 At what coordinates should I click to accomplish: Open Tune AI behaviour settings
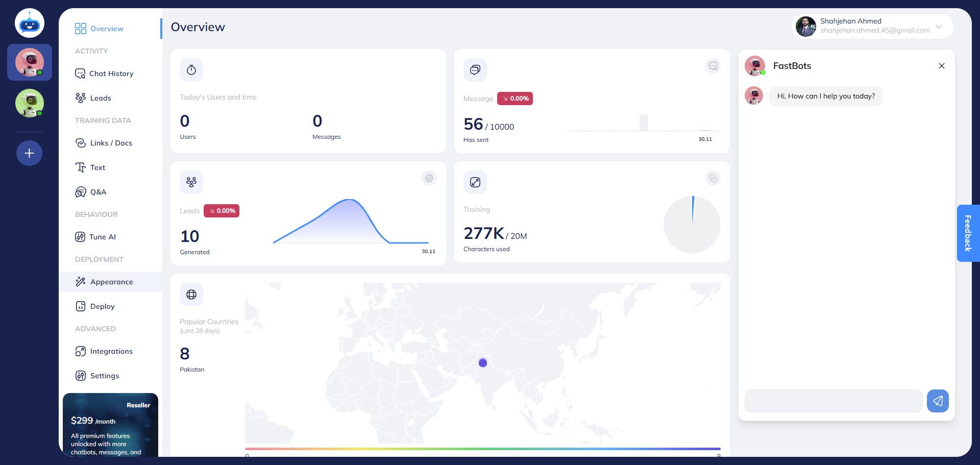(102, 237)
